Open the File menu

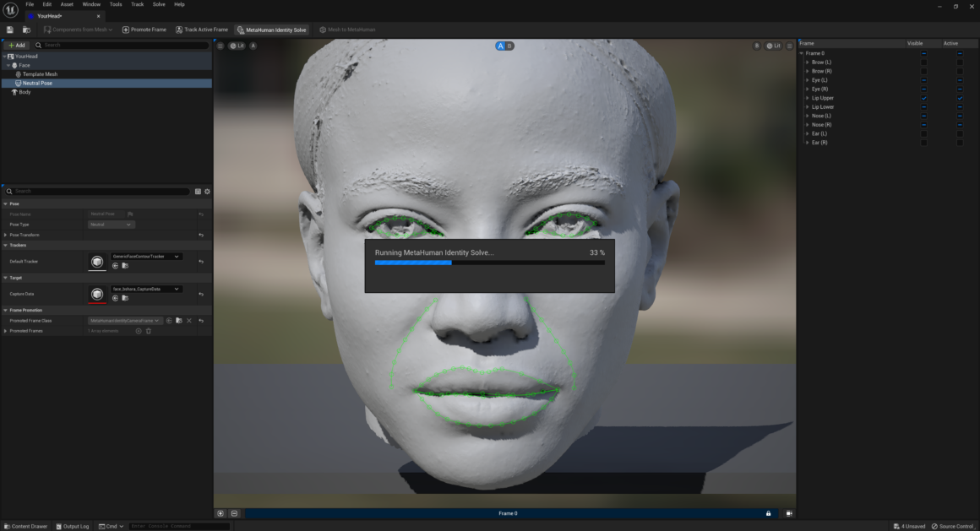pyautogui.click(x=30, y=4)
